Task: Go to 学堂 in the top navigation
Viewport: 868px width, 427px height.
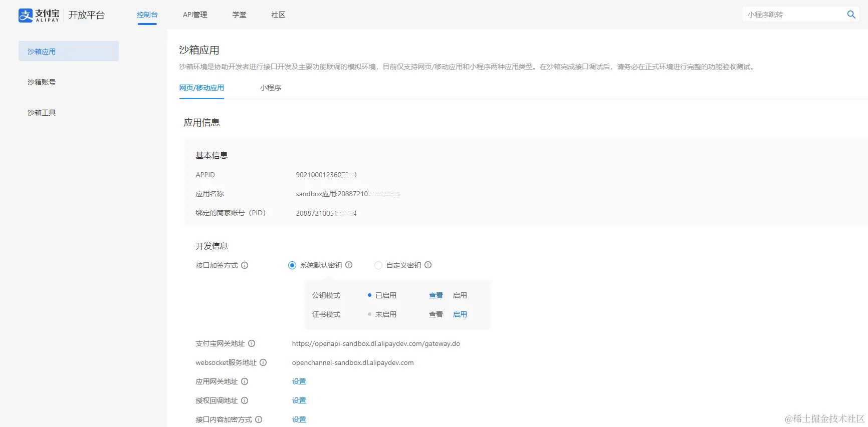Action: (239, 15)
